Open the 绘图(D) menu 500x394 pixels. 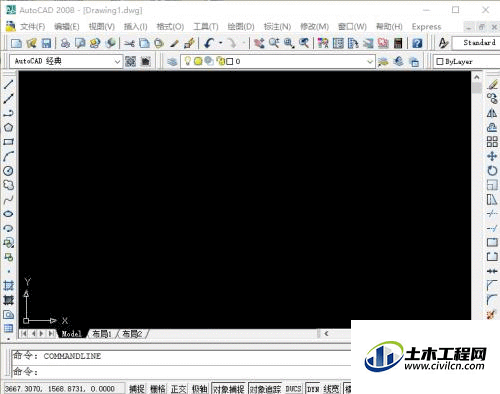coord(241,27)
